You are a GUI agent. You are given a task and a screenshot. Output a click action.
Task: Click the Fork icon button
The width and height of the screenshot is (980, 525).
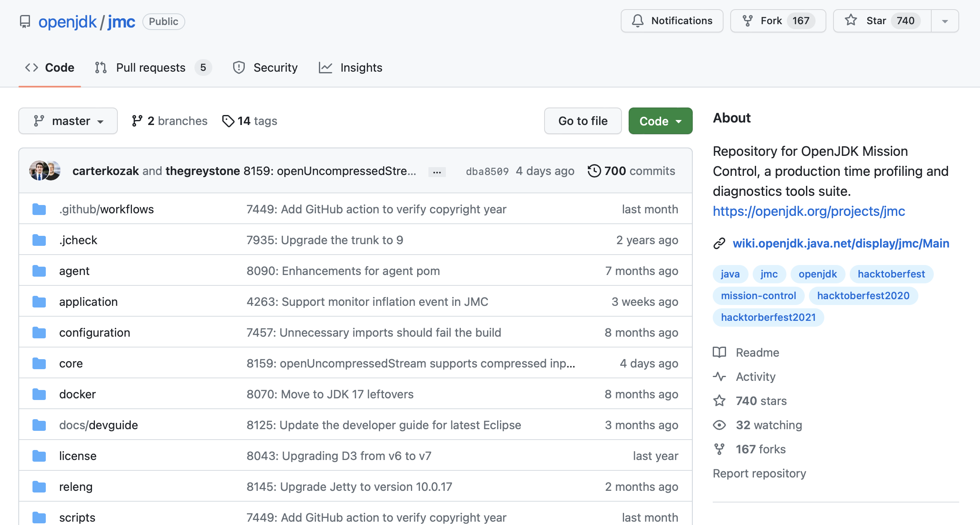[x=747, y=21]
